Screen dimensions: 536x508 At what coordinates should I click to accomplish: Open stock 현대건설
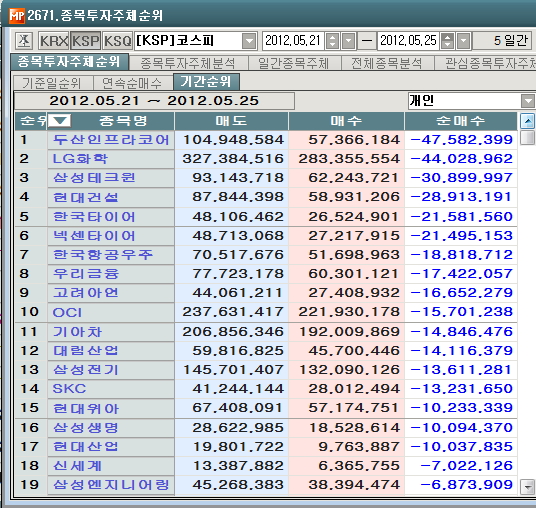(111, 197)
